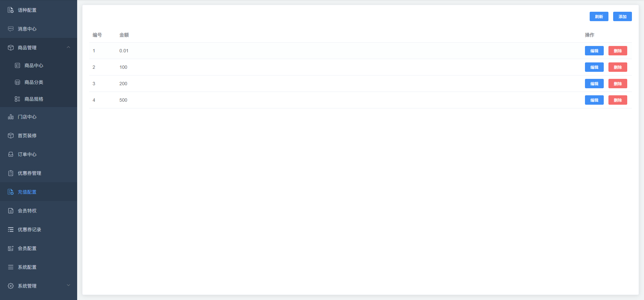
Task: Click the 商品规格 list icon
Action: (x=17, y=99)
